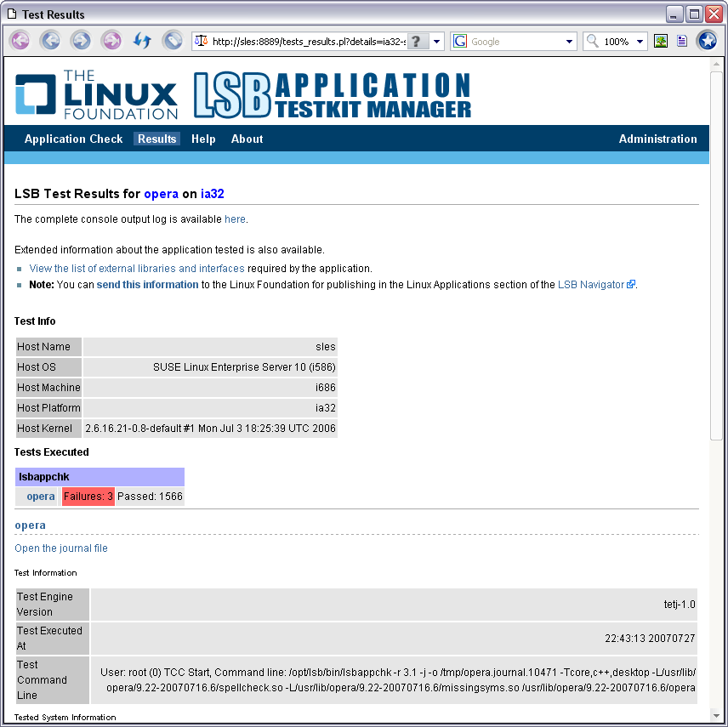728x727 pixels.
Task: Click the blue star icon in the toolbar
Action: click(708, 42)
